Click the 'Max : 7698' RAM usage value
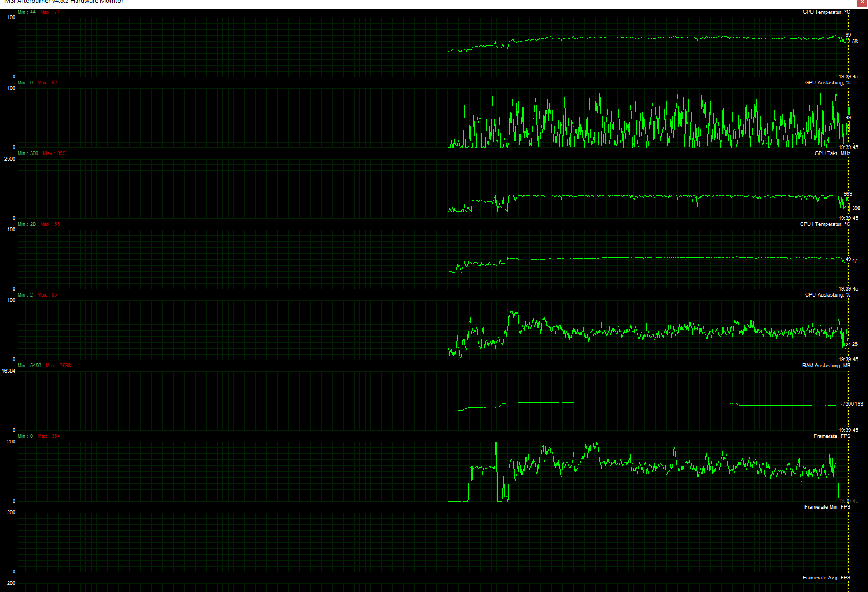The image size is (868, 592). (x=58, y=366)
